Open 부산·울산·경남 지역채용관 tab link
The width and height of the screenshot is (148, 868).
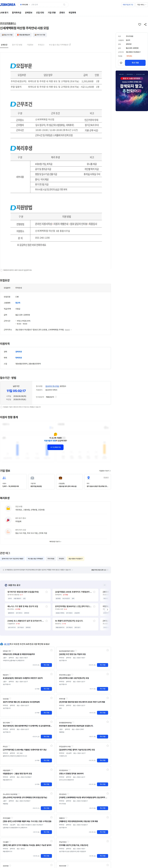60,45
